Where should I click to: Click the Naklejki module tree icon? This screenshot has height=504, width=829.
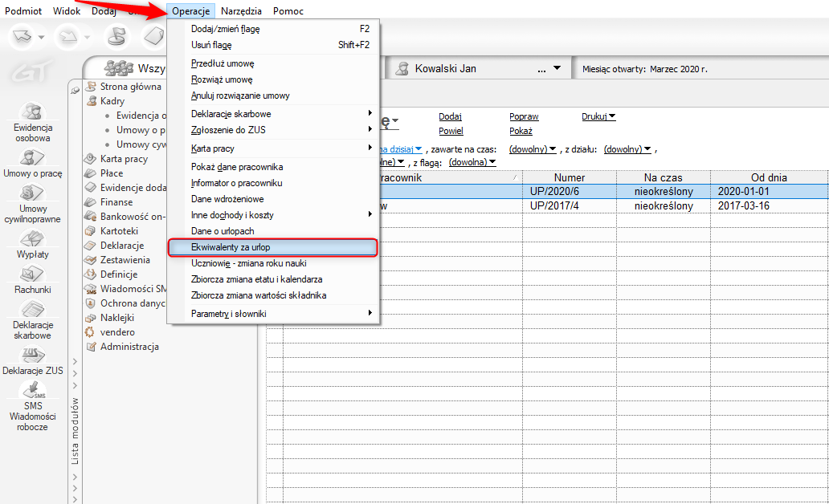(x=91, y=318)
